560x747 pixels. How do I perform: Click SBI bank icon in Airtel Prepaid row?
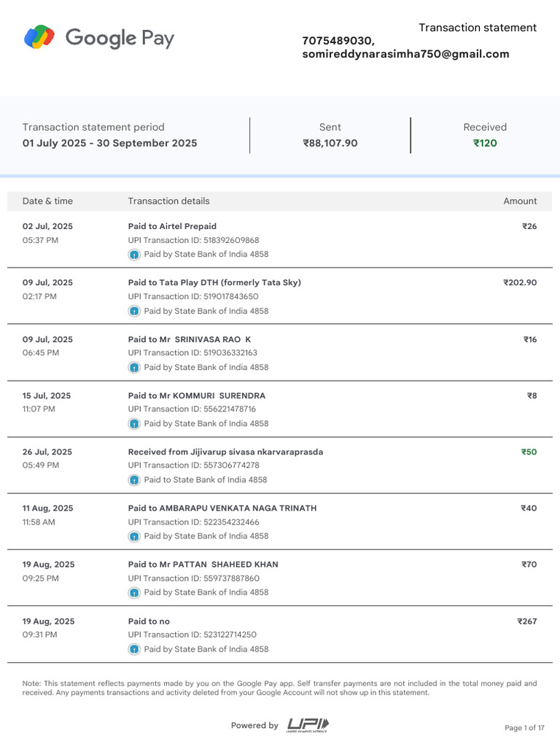point(134,255)
